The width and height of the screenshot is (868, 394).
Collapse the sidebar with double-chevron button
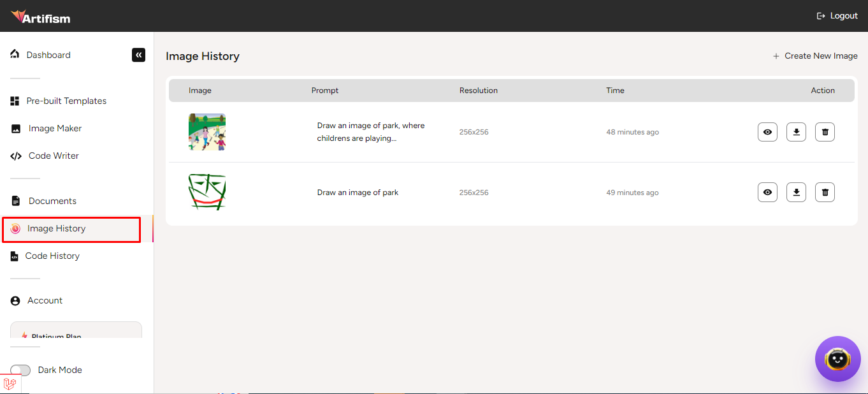coord(138,55)
